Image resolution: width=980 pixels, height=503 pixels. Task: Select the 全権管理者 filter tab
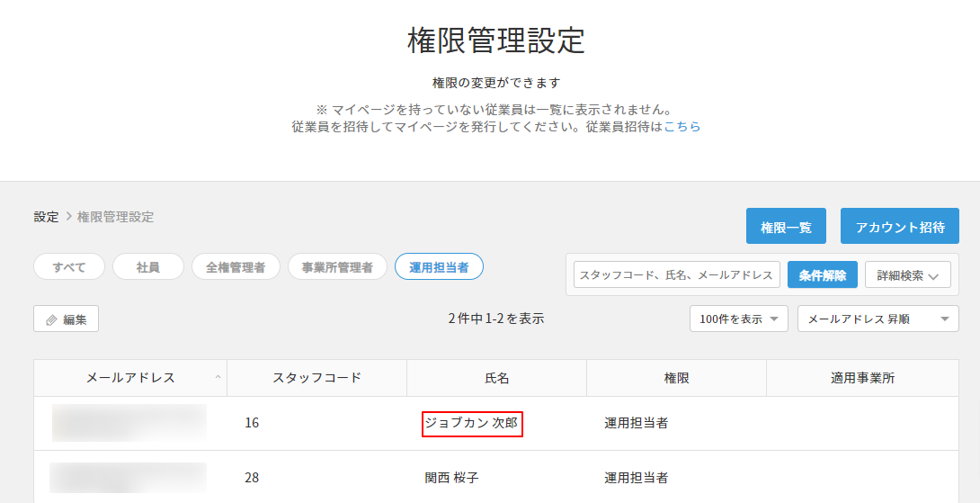(x=236, y=267)
